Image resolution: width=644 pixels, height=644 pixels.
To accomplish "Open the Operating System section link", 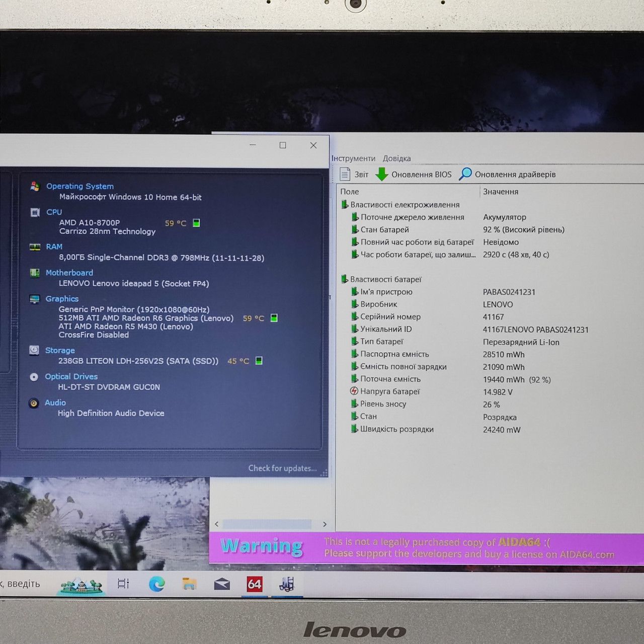I will 80,186.
